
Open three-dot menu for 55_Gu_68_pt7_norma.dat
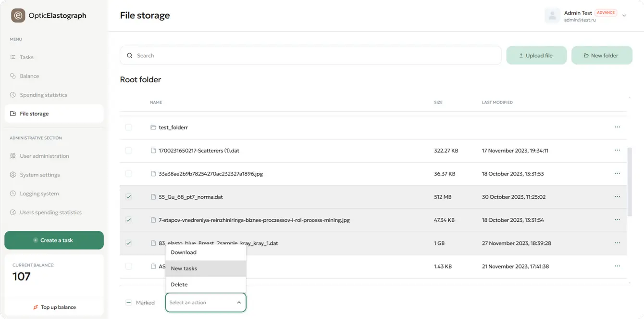click(x=617, y=197)
